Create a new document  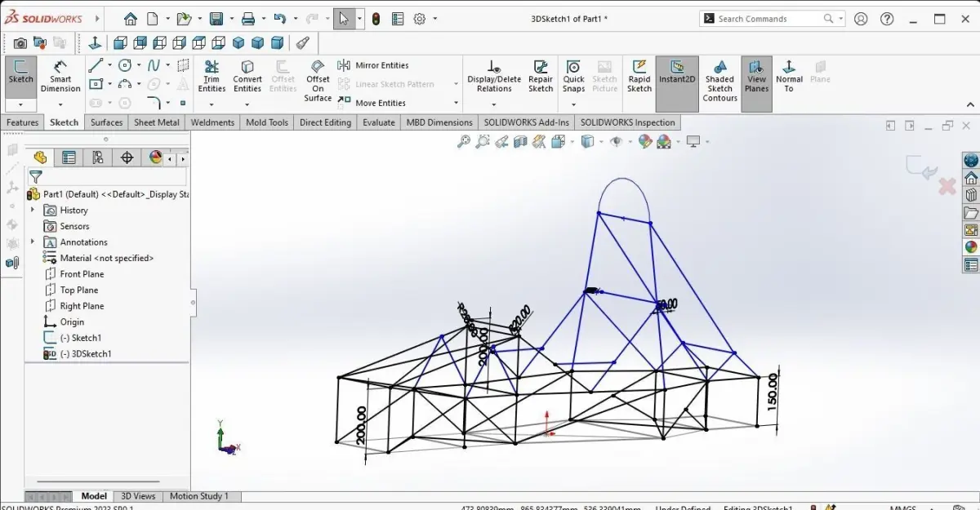click(x=152, y=19)
